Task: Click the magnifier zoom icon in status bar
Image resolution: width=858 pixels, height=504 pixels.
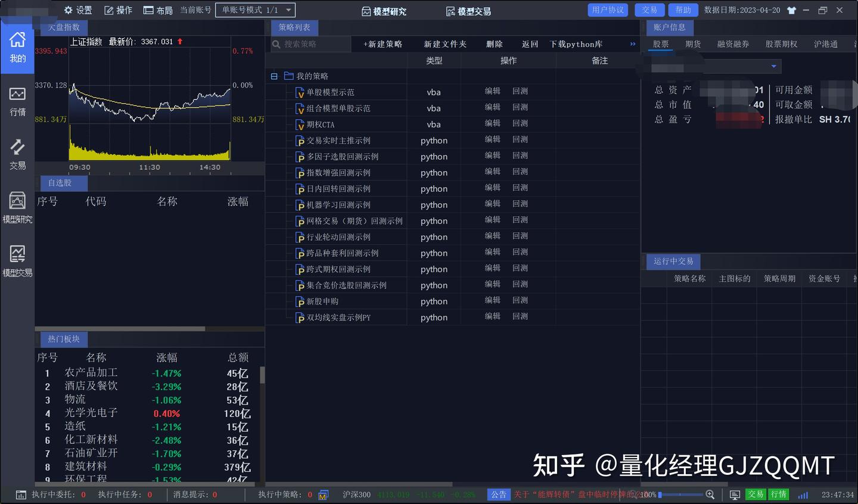Action: click(711, 494)
